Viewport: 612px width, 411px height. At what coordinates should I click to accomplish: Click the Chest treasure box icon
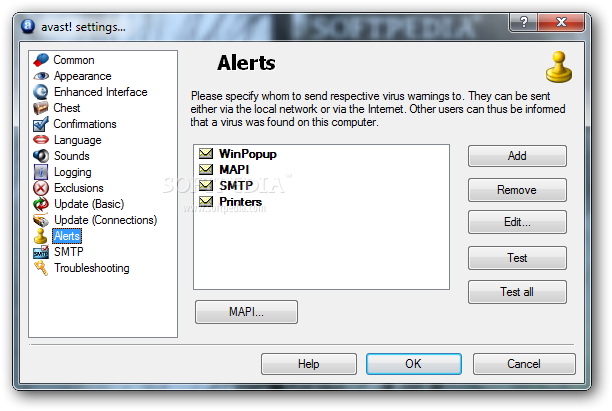[x=41, y=108]
